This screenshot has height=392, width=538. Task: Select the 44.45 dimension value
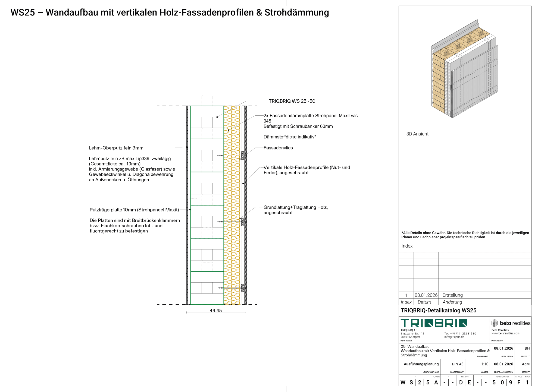tap(216, 311)
